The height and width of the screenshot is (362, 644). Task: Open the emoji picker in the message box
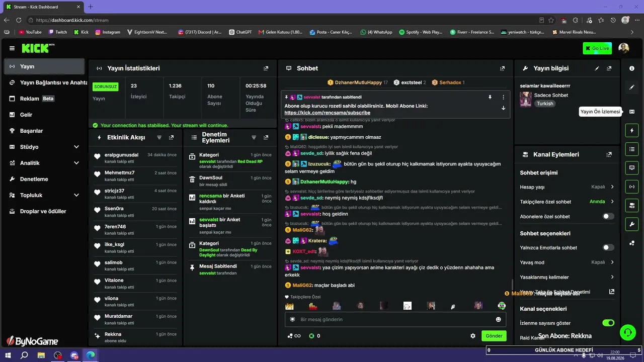(499, 319)
